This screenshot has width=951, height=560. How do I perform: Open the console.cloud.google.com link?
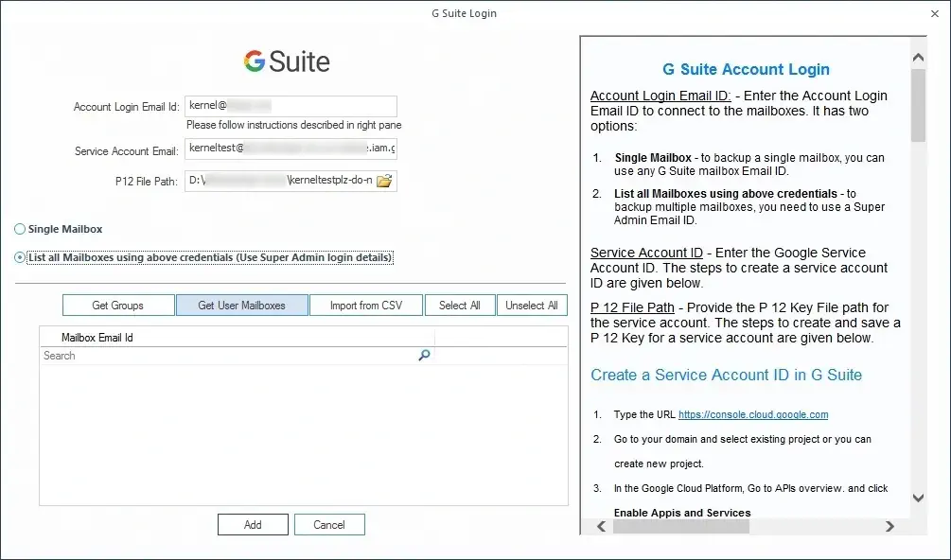point(753,414)
